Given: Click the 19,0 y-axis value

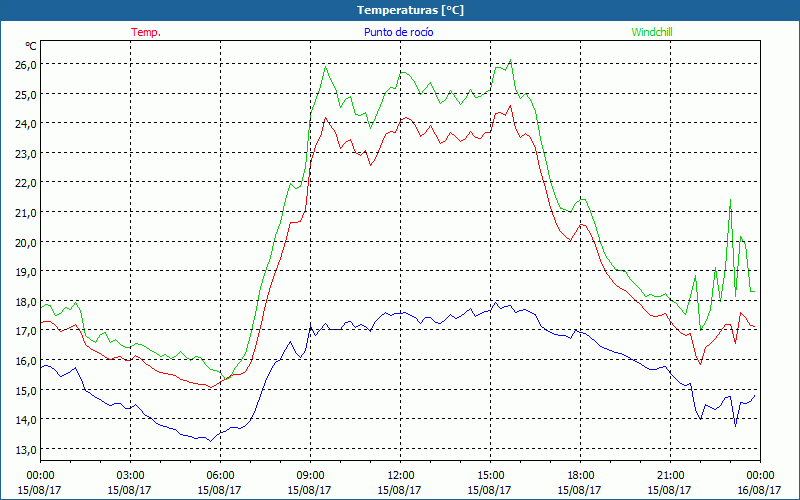Looking at the screenshot, I should coord(27,272).
